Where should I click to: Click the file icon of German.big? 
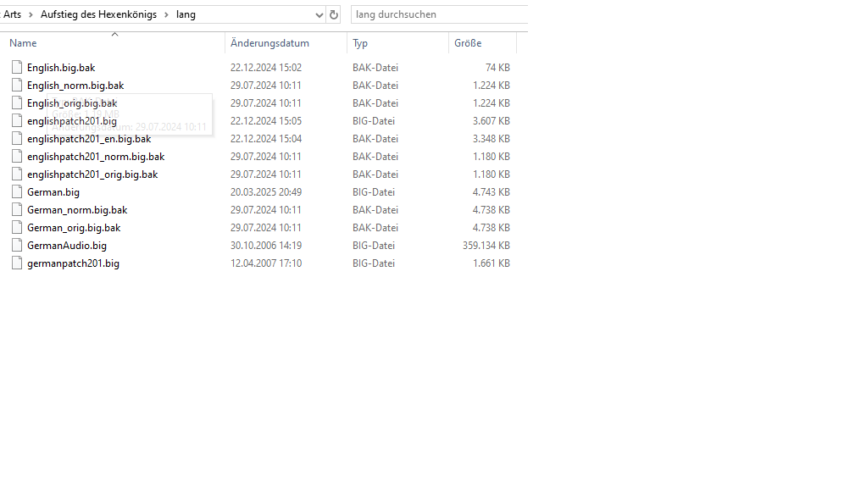17,191
